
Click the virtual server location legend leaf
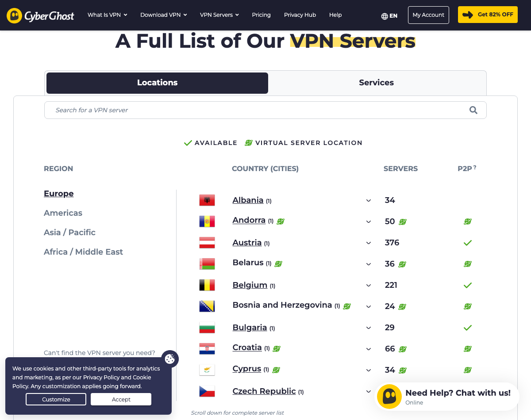(x=249, y=143)
